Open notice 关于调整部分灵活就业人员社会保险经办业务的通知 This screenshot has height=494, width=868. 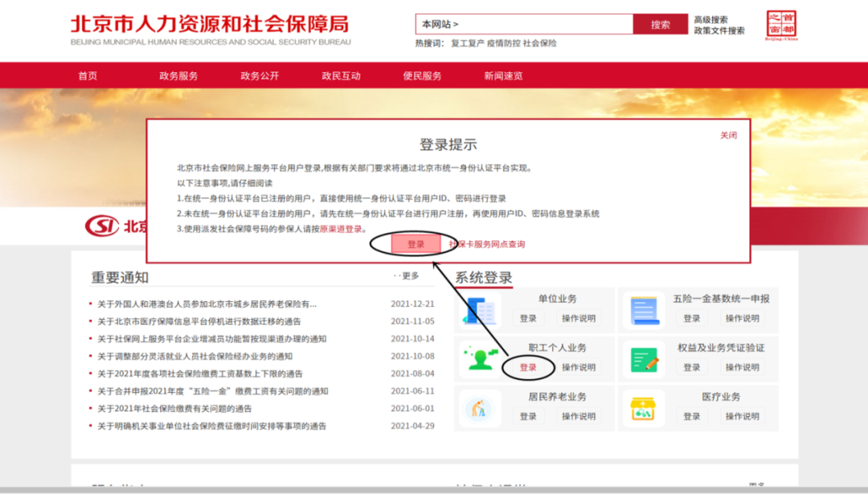click(194, 357)
